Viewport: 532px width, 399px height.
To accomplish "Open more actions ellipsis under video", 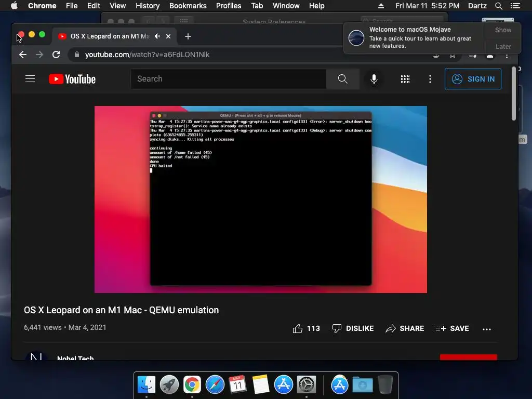I will pyautogui.click(x=487, y=329).
